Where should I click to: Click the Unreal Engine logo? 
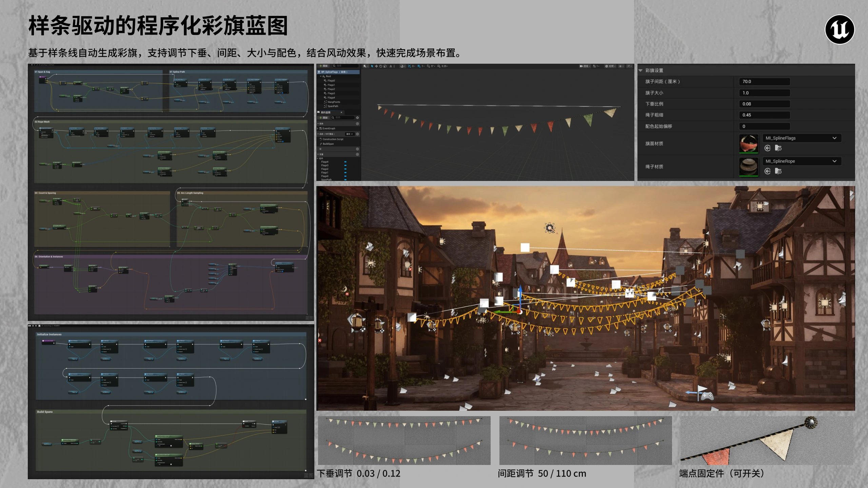click(840, 29)
